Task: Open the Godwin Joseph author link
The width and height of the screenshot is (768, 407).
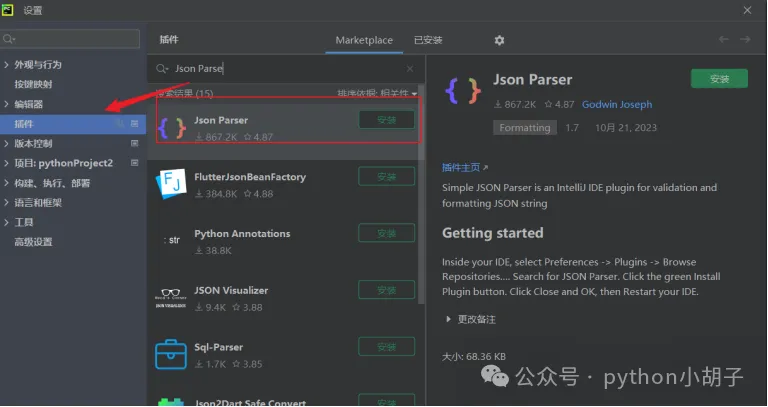Action: [617, 104]
